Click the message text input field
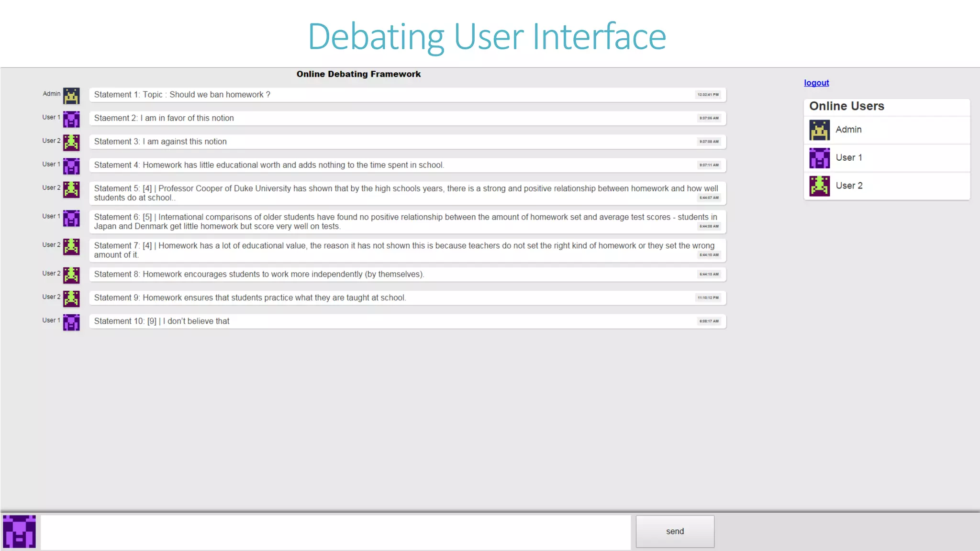980x551 pixels. [x=335, y=532]
